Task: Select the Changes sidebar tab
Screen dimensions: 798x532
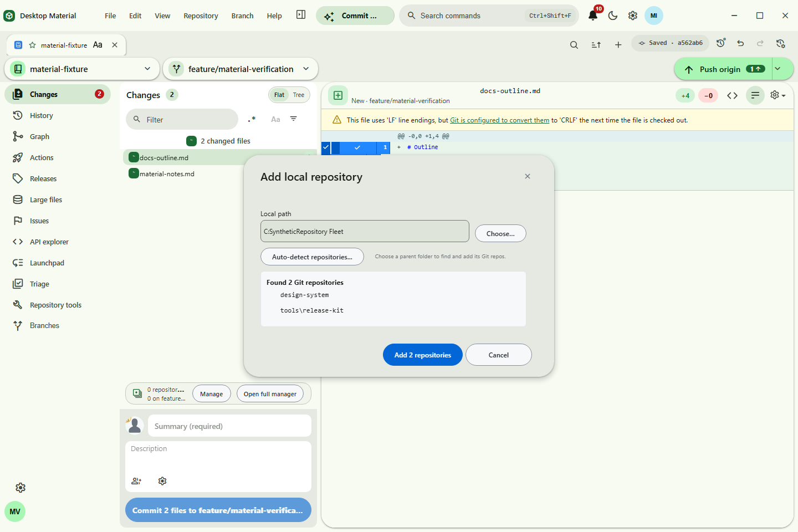Action: (x=58, y=94)
